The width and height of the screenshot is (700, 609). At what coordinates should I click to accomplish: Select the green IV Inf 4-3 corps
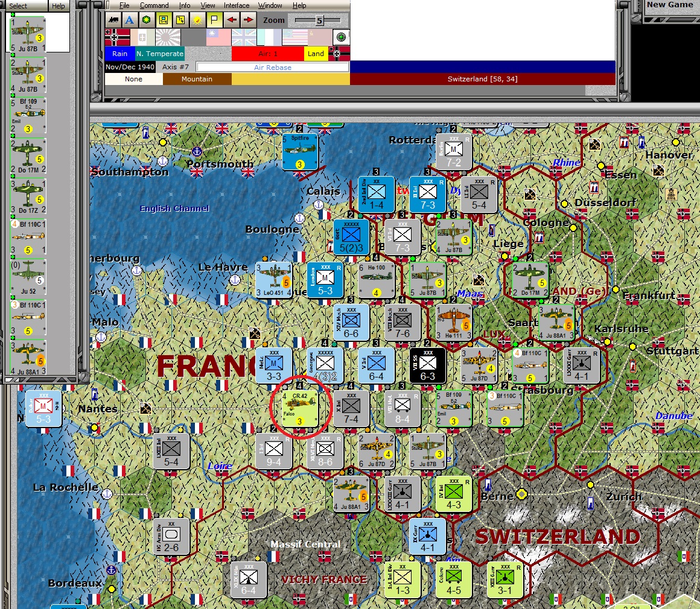(x=454, y=494)
